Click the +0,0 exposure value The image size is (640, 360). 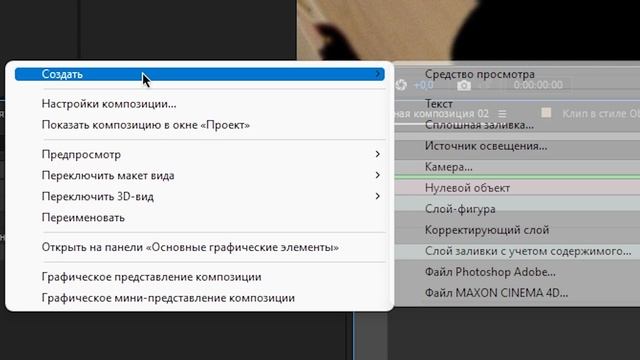[x=423, y=85]
